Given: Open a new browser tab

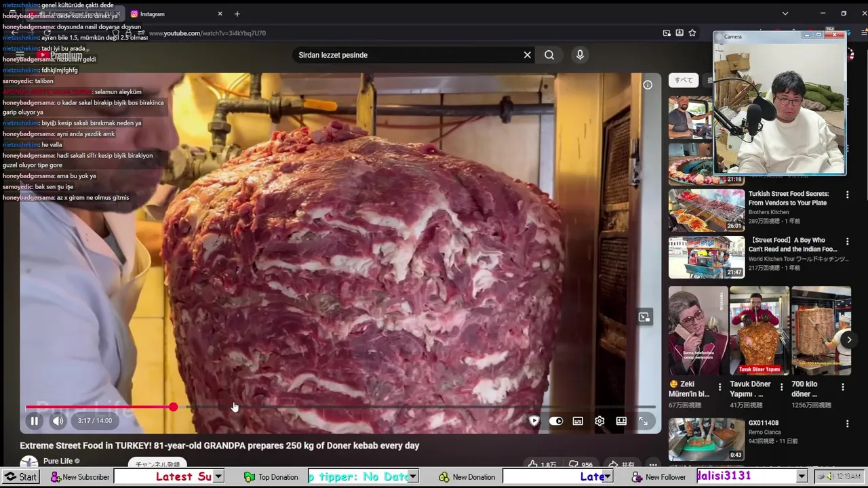Looking at the screenshot, I should click(237, 14).
